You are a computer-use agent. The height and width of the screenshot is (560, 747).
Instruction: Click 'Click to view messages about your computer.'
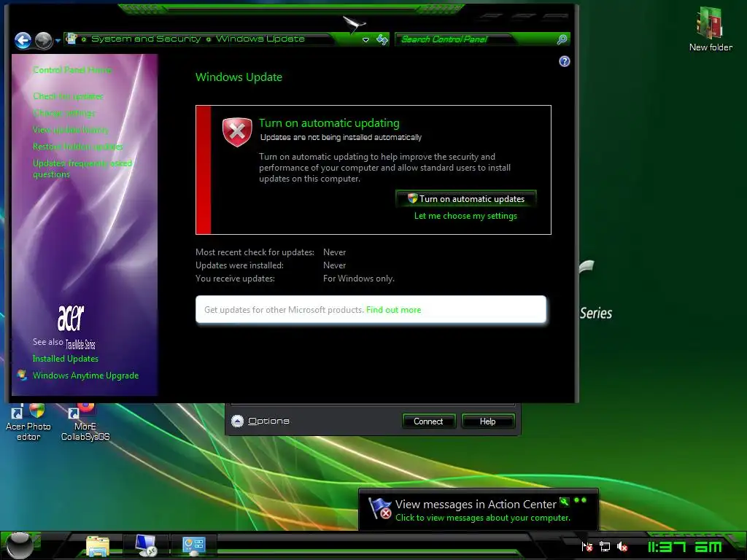[483, 518]
